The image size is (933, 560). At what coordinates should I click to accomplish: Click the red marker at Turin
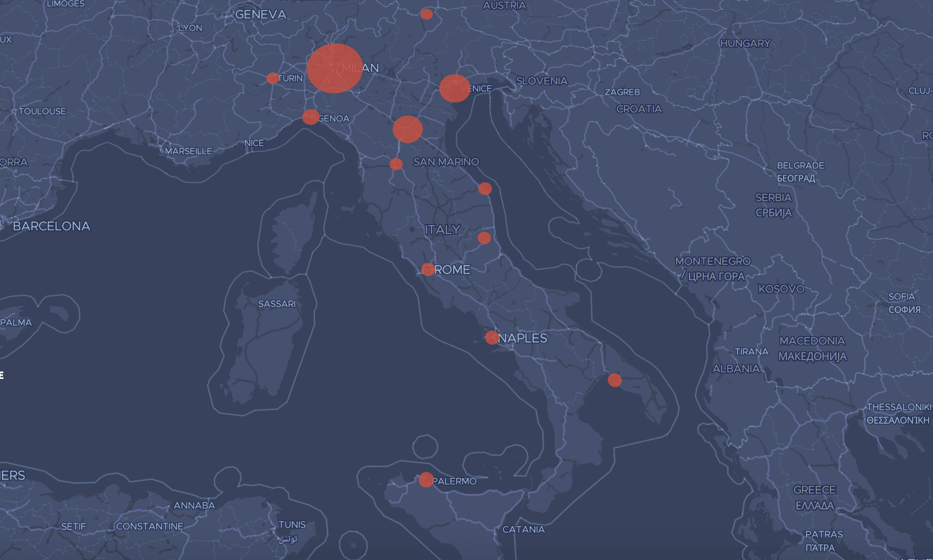273,78
